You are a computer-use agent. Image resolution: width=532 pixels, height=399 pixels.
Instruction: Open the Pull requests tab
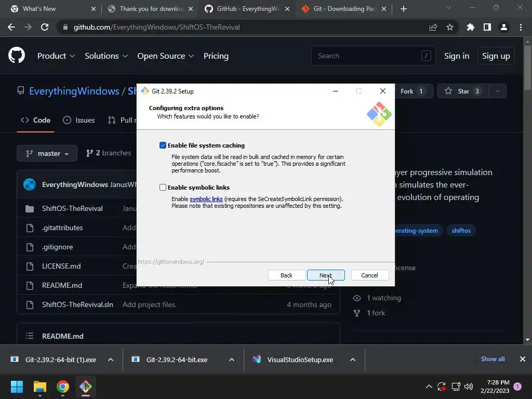click(x=122, y=120)
